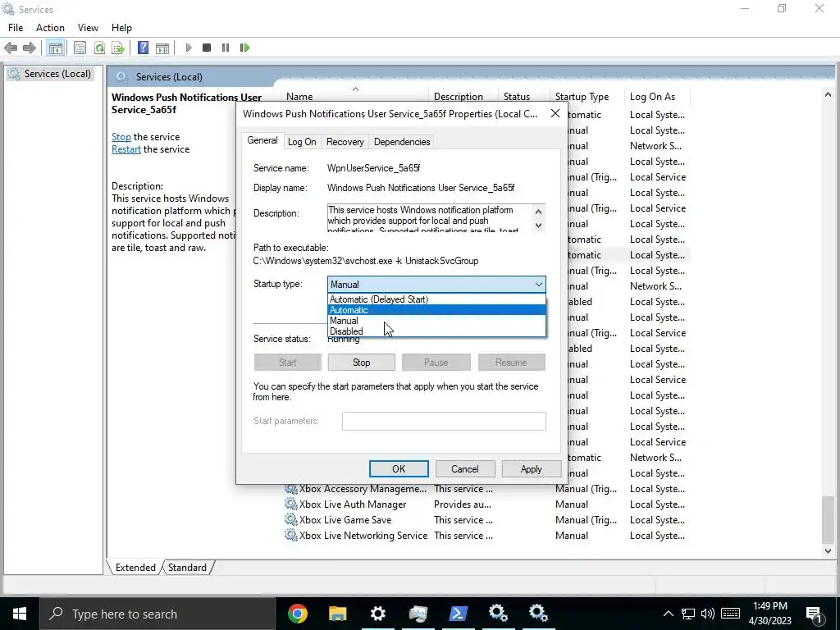
Task: Open the PowerShell icon on the taskbar
Action: pyautogui.click(x=458, y=614)
